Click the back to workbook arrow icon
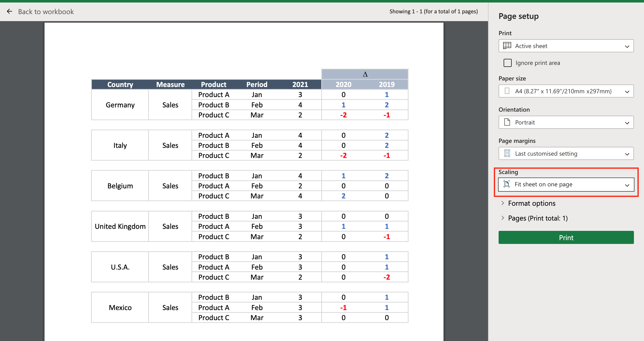The image size is (644, 341). click(x=10, y=12)
